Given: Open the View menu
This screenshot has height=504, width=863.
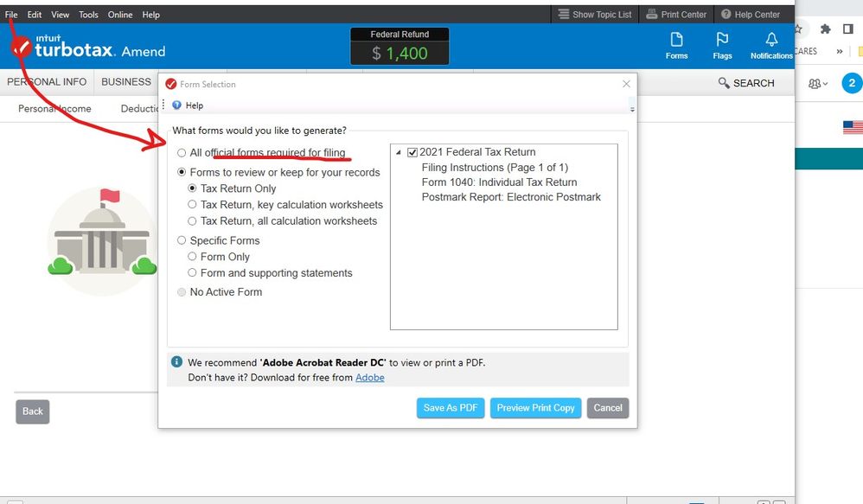Looking at the screenshot, I should (60, 15).
